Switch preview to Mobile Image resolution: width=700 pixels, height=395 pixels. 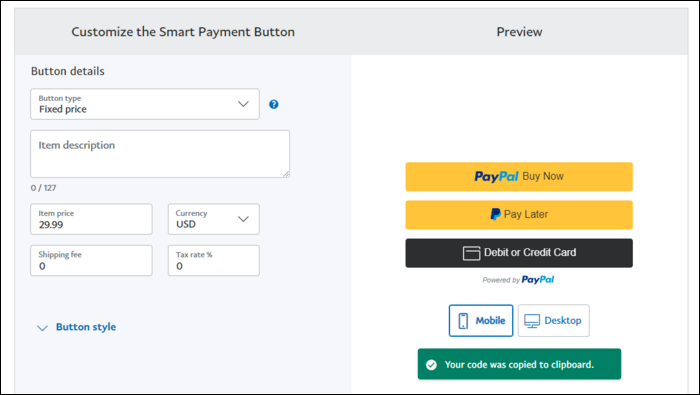(x=481, y=320)
